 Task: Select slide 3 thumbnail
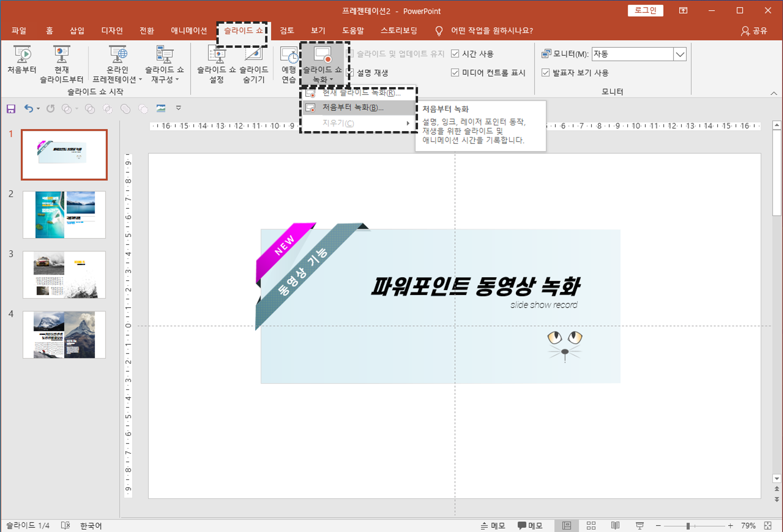click(x=64, y=275)
